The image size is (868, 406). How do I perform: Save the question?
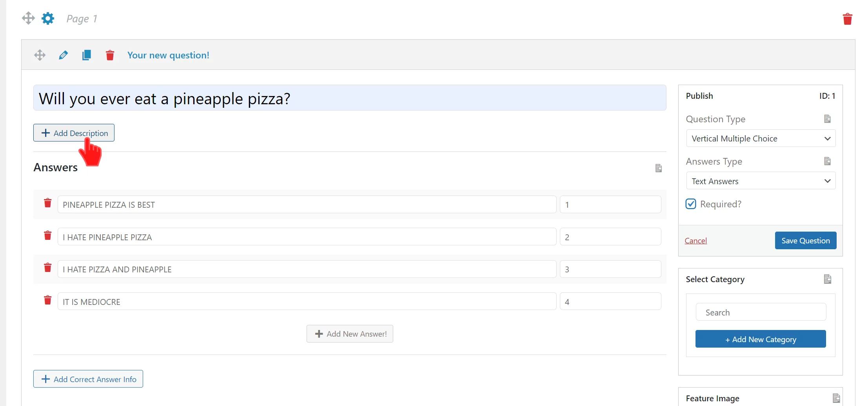[x=805, y=240]
